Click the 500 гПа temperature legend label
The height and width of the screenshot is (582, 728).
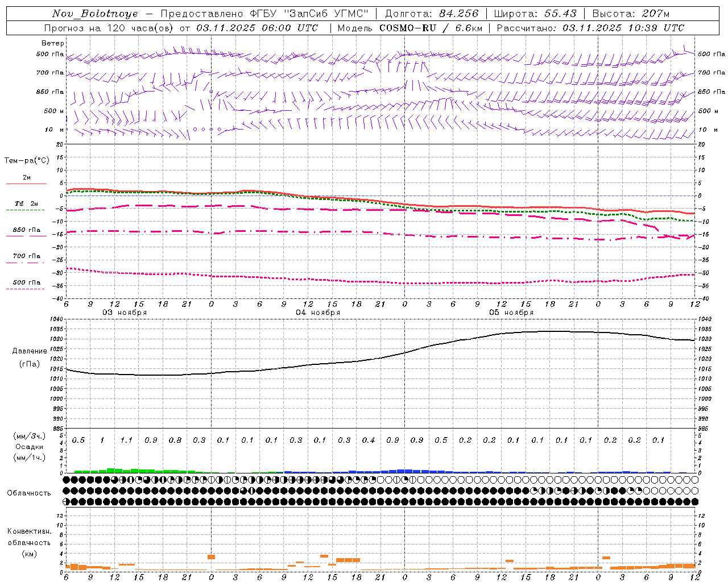coord(27,282)
